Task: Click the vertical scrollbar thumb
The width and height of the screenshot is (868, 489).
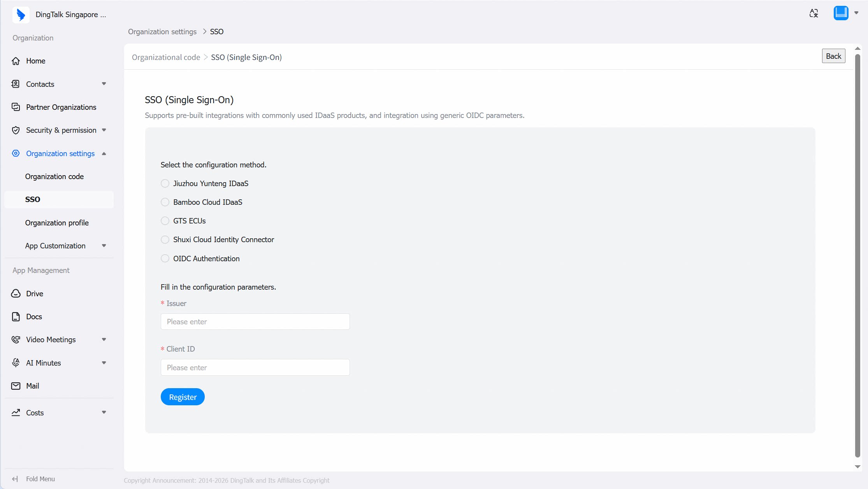Action: point(857,255)
